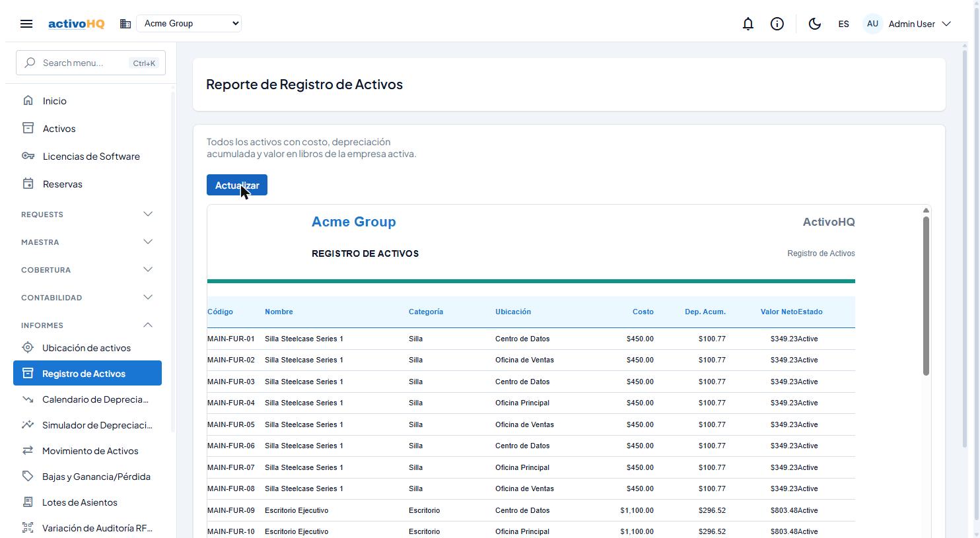Open the Acme Group company selector

[x=189, y=24]
